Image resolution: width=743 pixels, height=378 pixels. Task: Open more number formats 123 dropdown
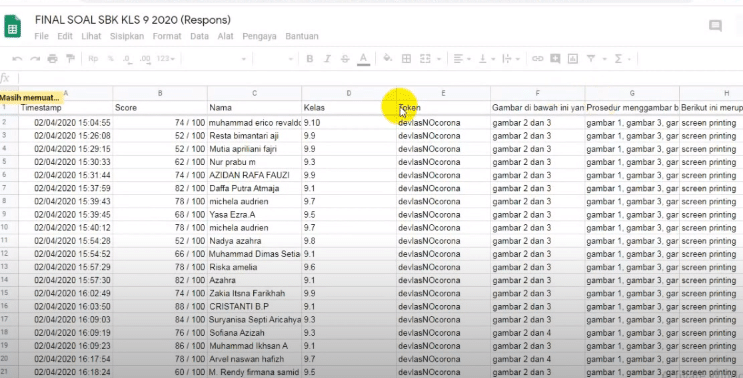[x=166, y=59]
